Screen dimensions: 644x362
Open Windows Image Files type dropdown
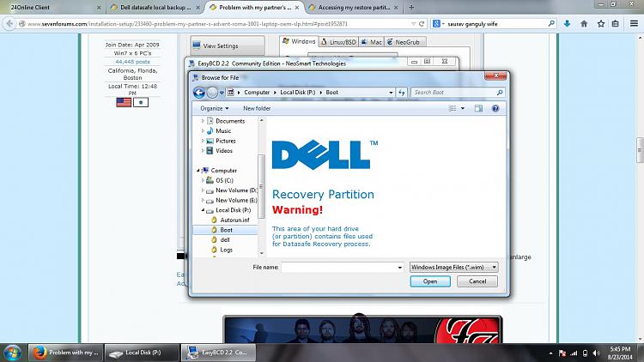click(454, 267)
